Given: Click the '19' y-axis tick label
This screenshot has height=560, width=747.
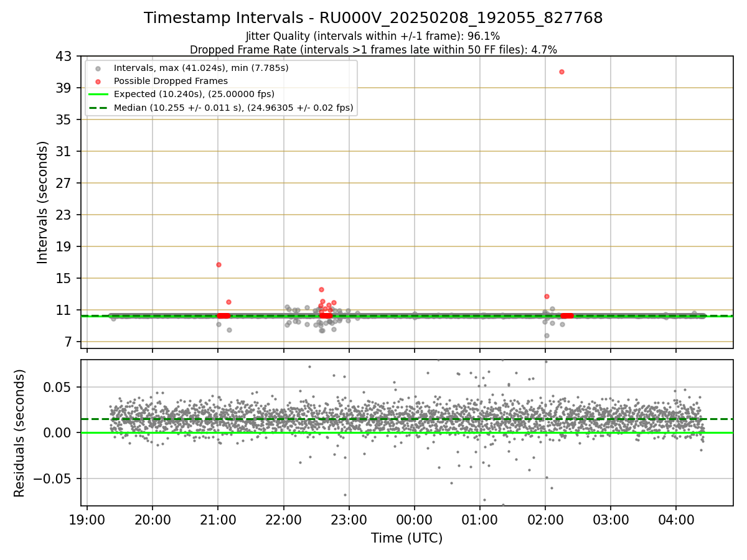Looking at the screenshot, I should point(63,246).
